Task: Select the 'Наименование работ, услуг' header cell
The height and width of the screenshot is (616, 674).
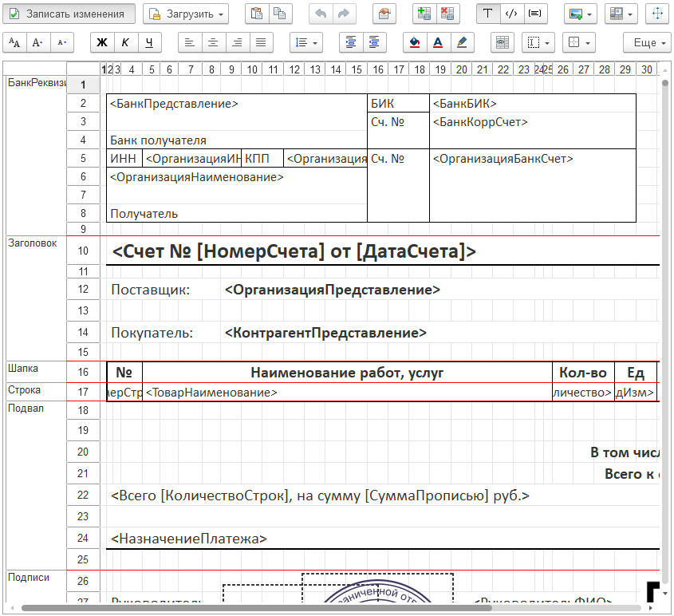Action: click(x=347, y=373)
